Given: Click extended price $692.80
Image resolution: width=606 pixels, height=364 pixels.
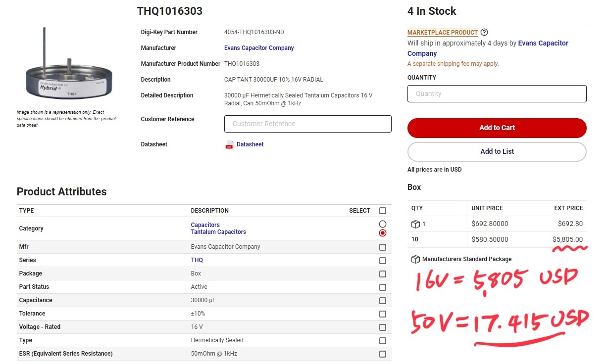Looking at the screenshot, I should click(570, 224).
